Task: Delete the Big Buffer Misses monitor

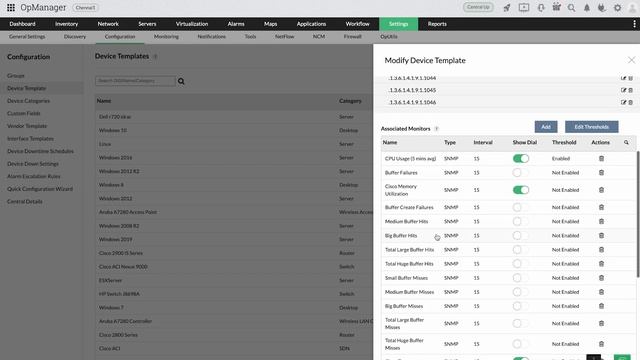Action: click(x=601, y=306)
